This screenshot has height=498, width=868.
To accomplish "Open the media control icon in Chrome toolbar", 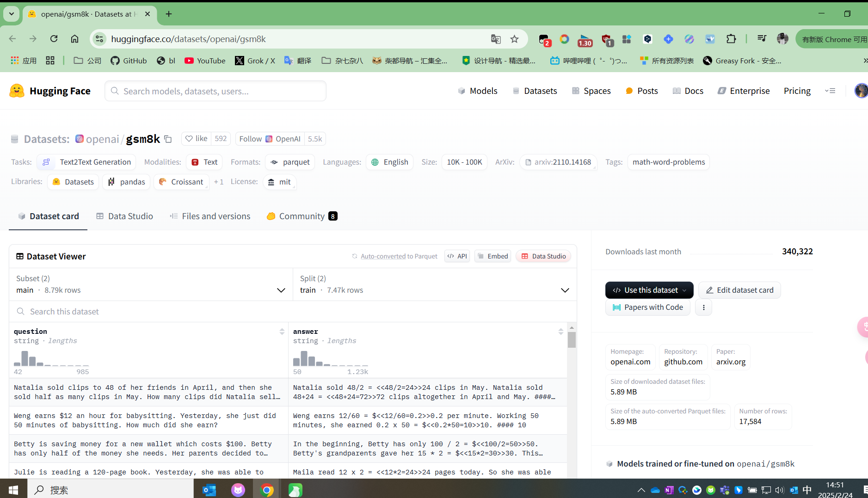I will (762, 39).
